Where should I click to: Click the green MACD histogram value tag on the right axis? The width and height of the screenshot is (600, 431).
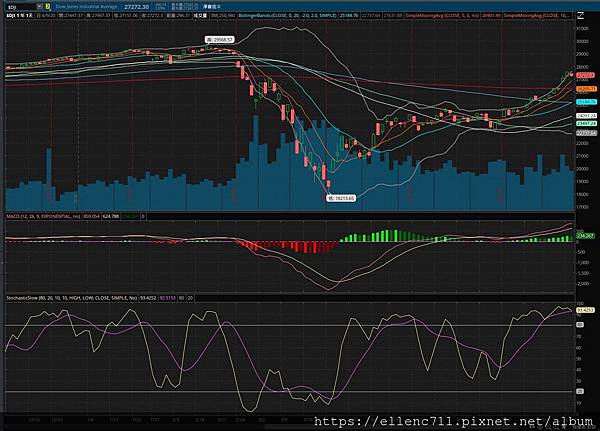coord(585,236)
